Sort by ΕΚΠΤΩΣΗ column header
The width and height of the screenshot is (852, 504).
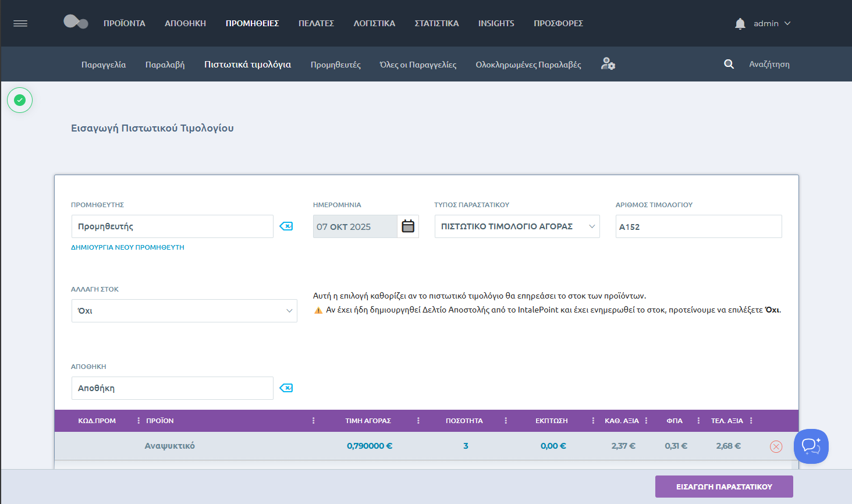tap(552, 421)
